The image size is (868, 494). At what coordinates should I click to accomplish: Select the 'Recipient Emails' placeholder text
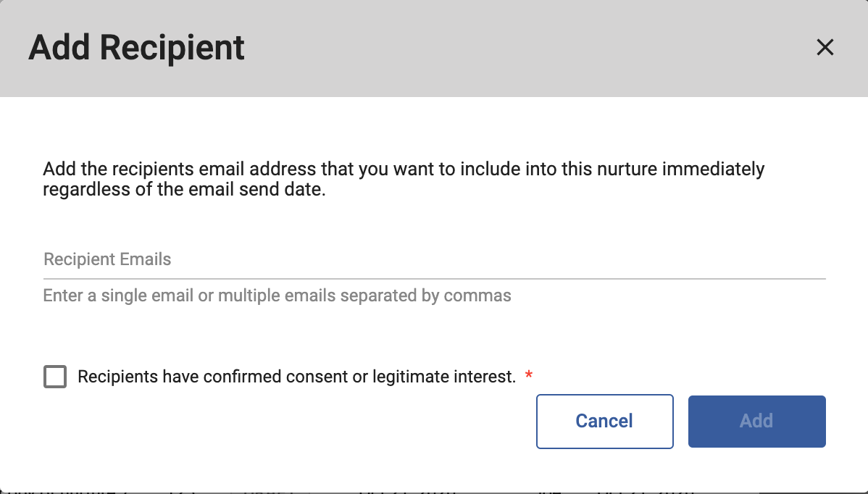pyautogui.click(x=107, y=259)
